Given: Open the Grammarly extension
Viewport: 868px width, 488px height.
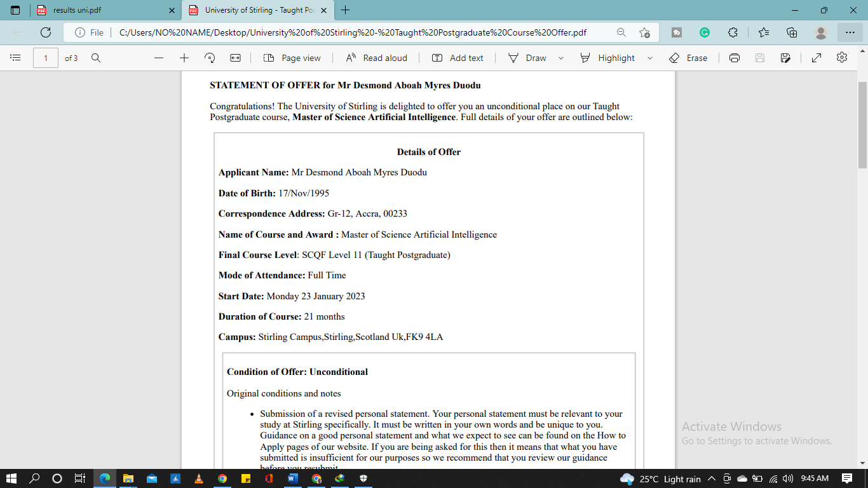Looking at the screenshot, I should 705,32.
